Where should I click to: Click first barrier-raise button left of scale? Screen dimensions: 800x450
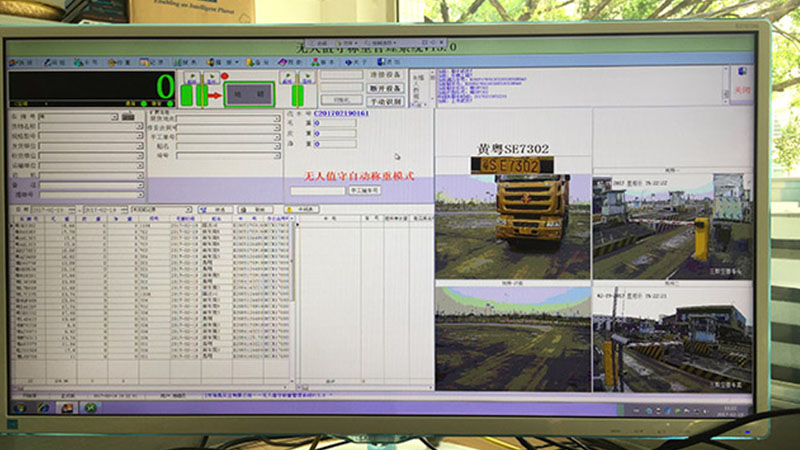coord(192,78)
